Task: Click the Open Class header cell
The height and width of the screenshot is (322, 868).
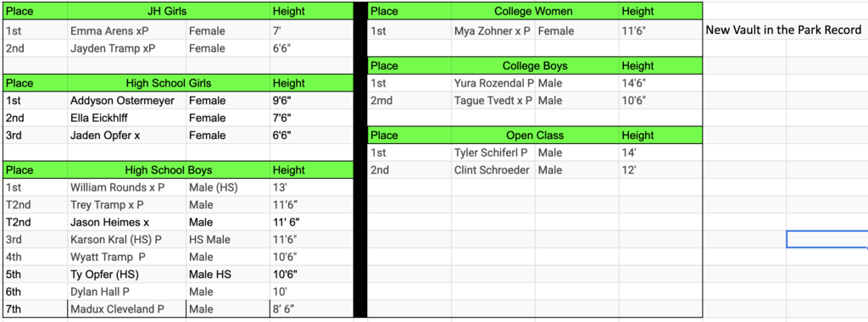Action: (535, 136)
